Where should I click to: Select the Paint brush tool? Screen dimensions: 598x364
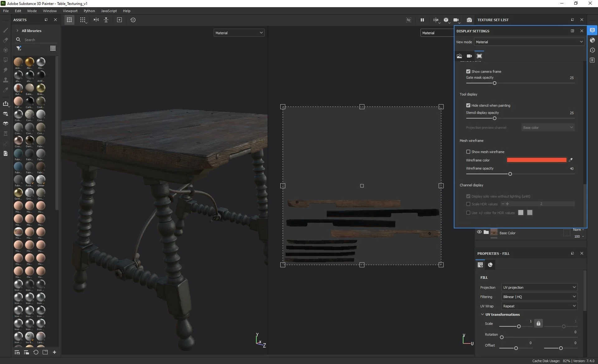coord(6,30)
